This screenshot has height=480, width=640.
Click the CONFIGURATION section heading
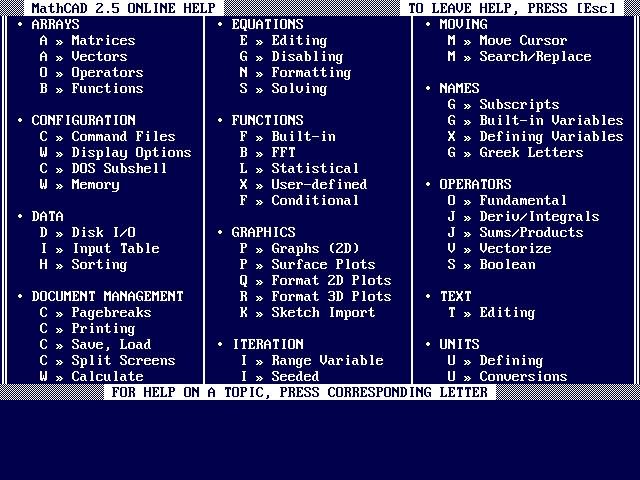point(83,120)
